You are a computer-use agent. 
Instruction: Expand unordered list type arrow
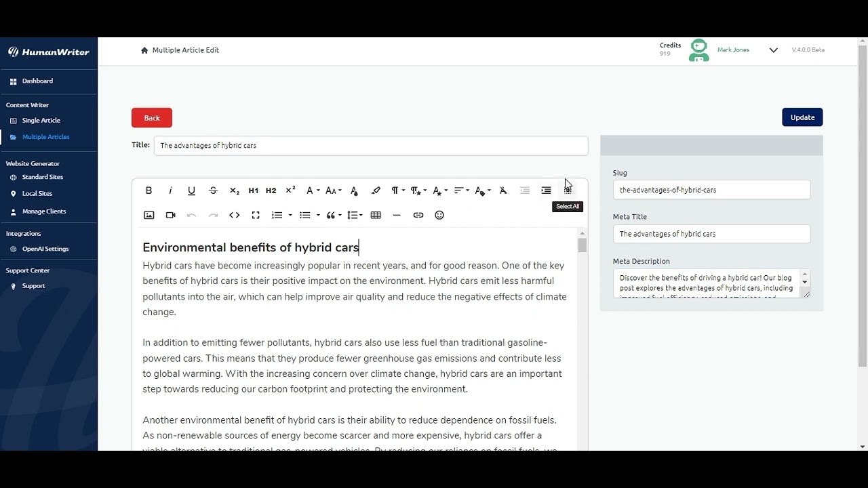pyautogui.click(x=318, y=216)
